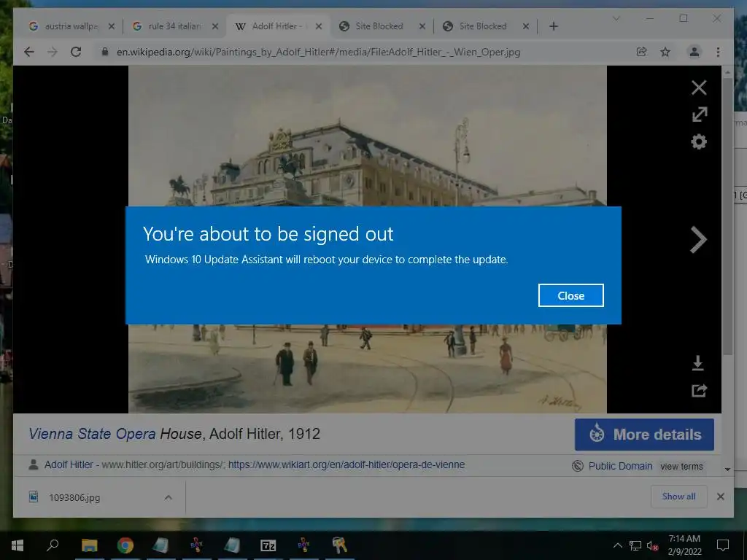This screenshot has width=747, height=560.
Task: Open muted volume tray icon
Action: point(652,545)
